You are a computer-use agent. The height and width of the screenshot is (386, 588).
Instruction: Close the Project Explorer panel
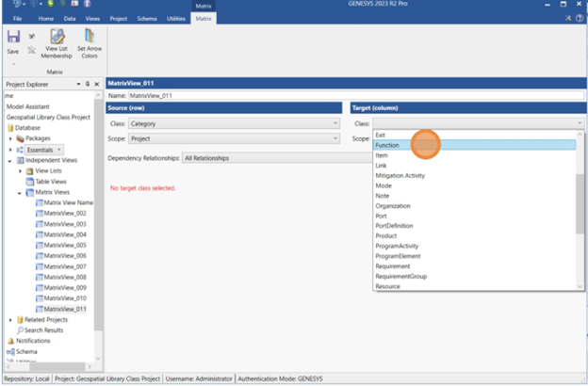pos(97,84)
